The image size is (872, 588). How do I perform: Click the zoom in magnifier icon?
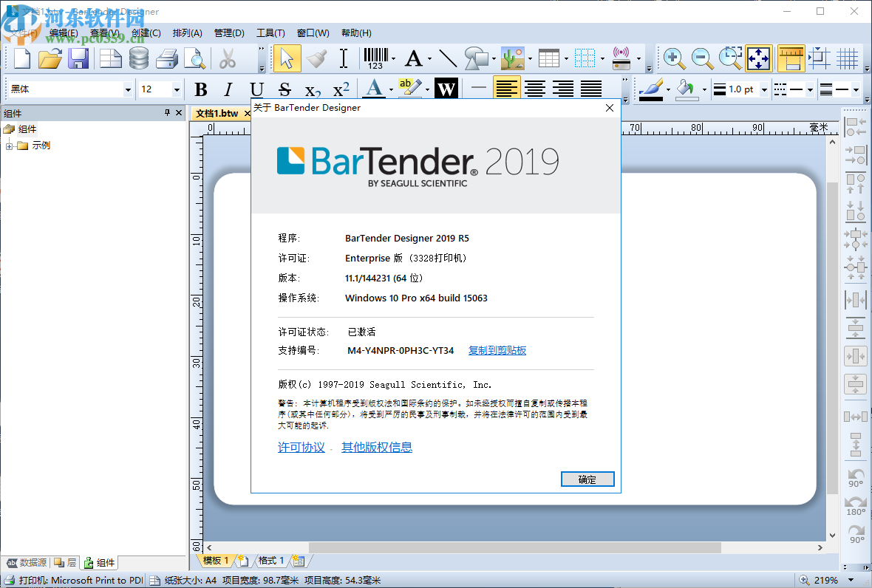tap(674, 58)
